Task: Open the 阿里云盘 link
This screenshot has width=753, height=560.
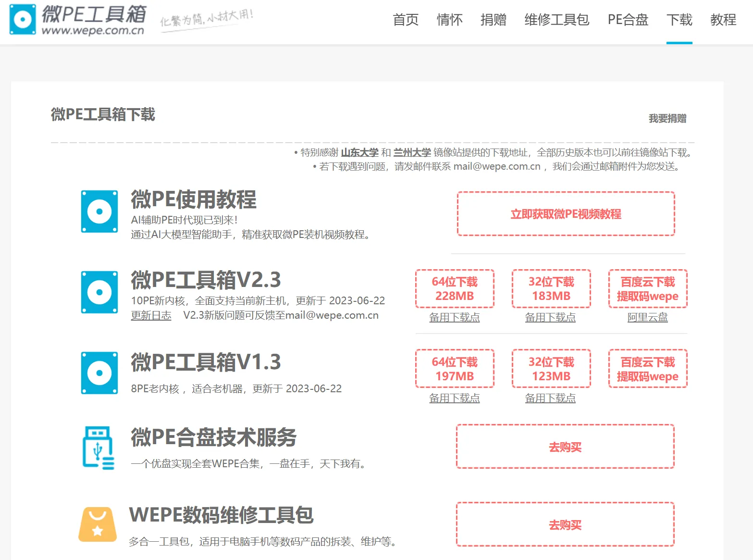Action: point(647,317)
